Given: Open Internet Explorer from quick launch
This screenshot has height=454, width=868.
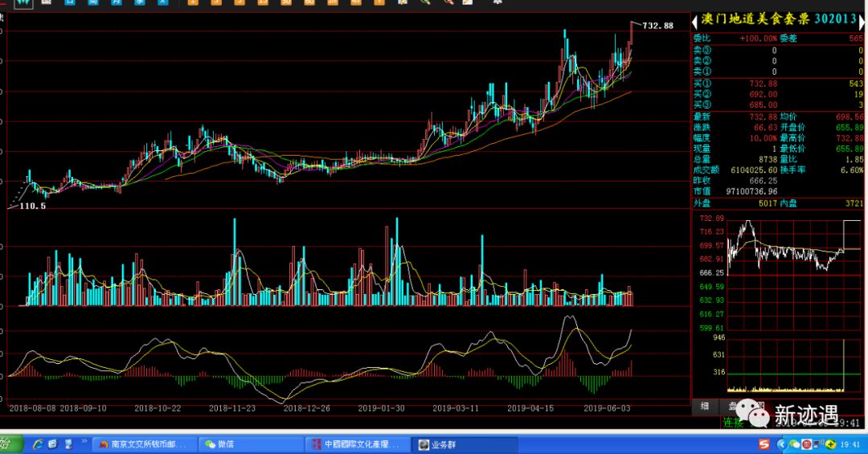Looking at the screenshot, I should tap(39, 444).
